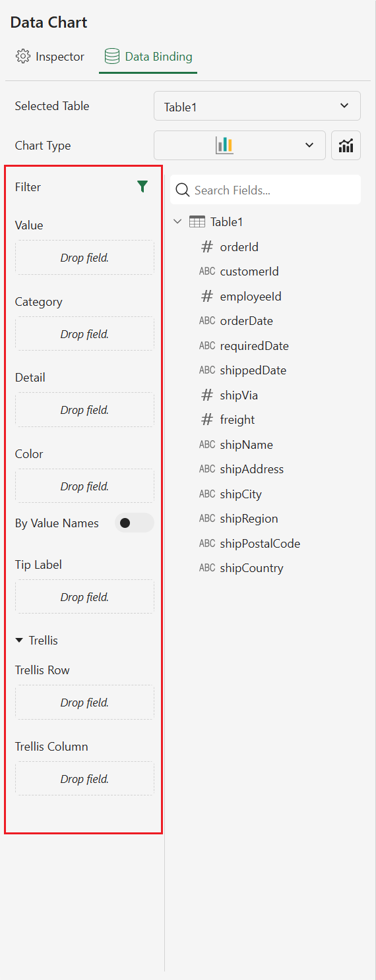Image resolution: width=376 pixels, height=980 pixels.
Task: Select the shipCountry field
Action: coord(251,568)
